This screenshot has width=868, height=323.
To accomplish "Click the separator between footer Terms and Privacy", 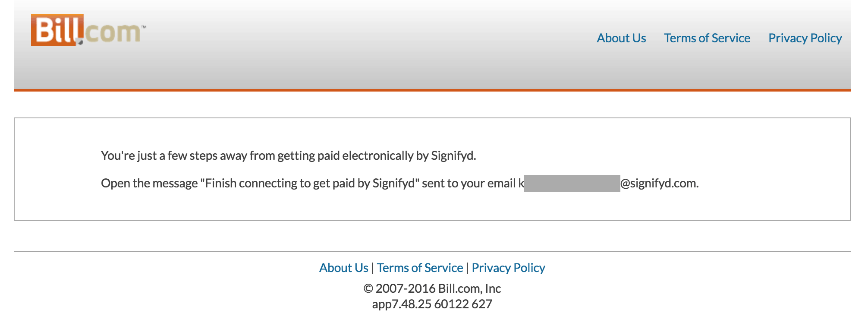I will 468,268.
